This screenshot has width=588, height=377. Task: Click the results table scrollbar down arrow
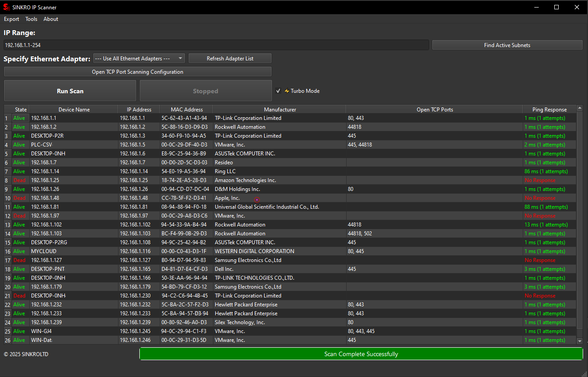tap(580, 341)
